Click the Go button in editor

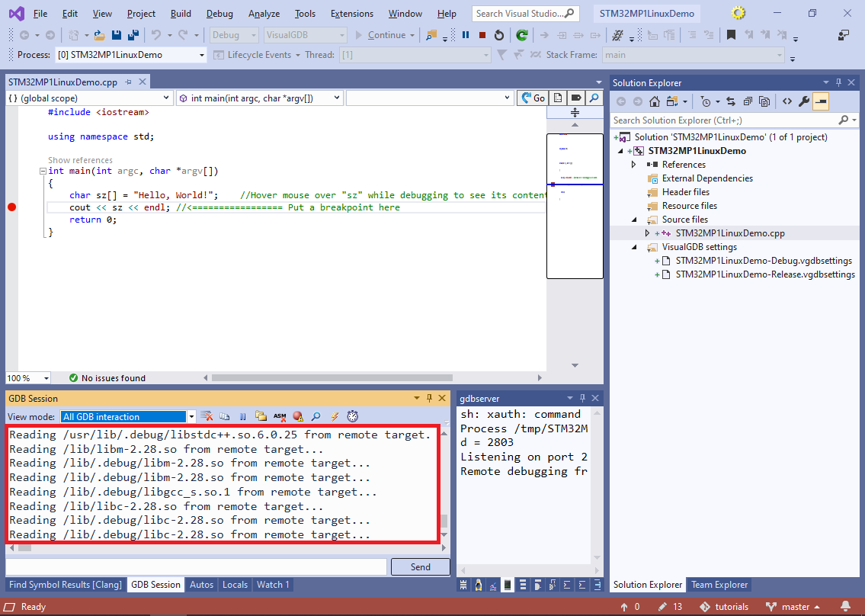click(533, 98)
